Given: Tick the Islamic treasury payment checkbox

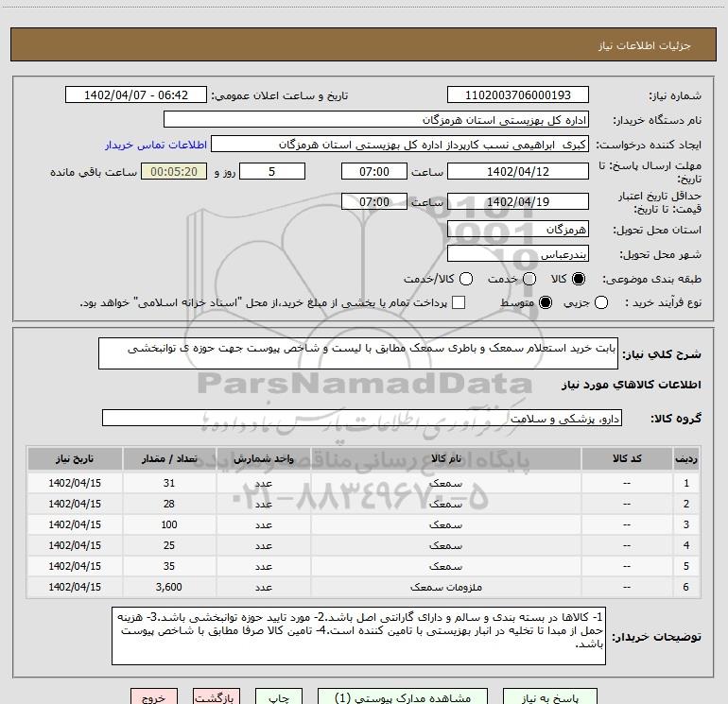Looking at the screenshot, I should pyautogui.click(x=459, y=302).
